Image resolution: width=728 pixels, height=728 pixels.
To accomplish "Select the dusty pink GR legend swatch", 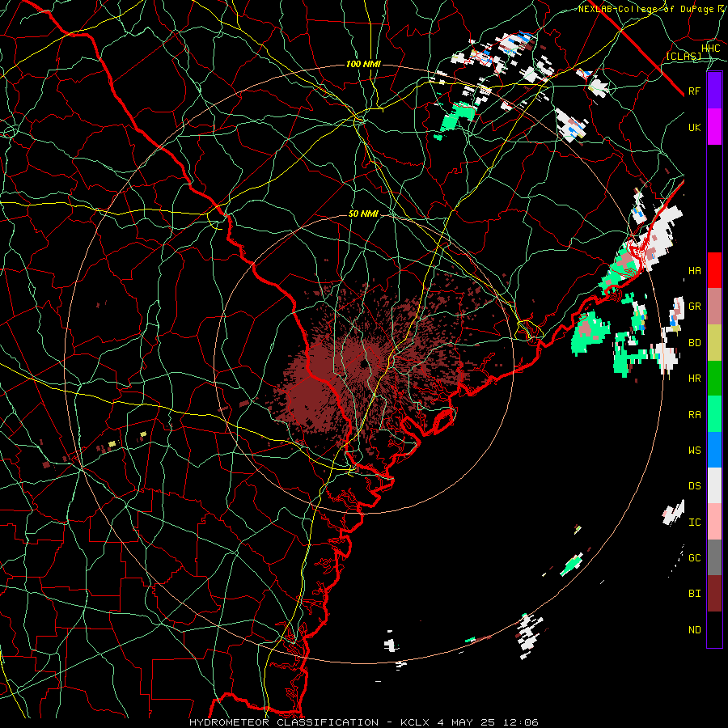I will click(x=714, y=307).
